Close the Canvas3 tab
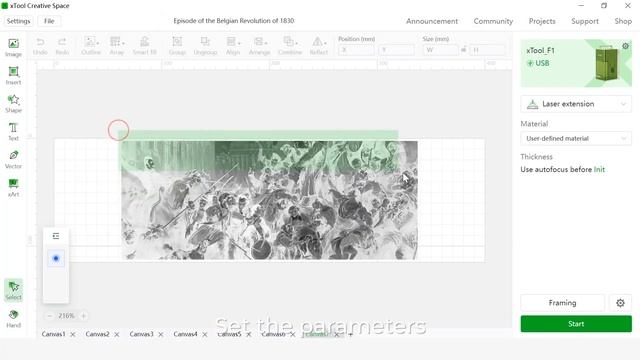640x360 pixels. tap(161, 334)
